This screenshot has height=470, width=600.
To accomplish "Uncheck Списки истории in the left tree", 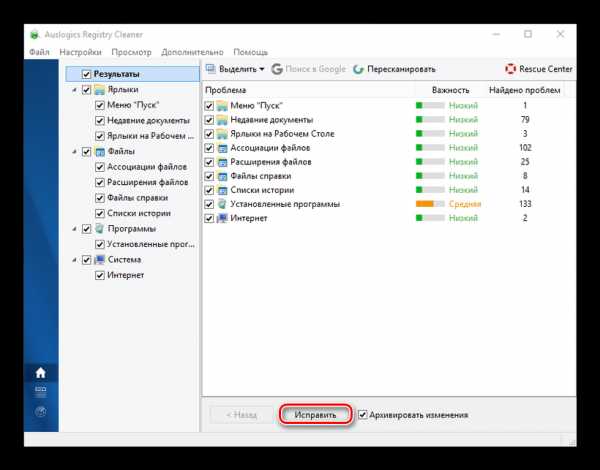I will 99,213.
